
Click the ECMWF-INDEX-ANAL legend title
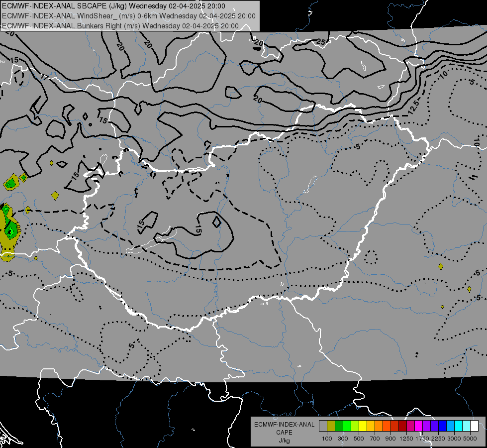coord(284,425)
